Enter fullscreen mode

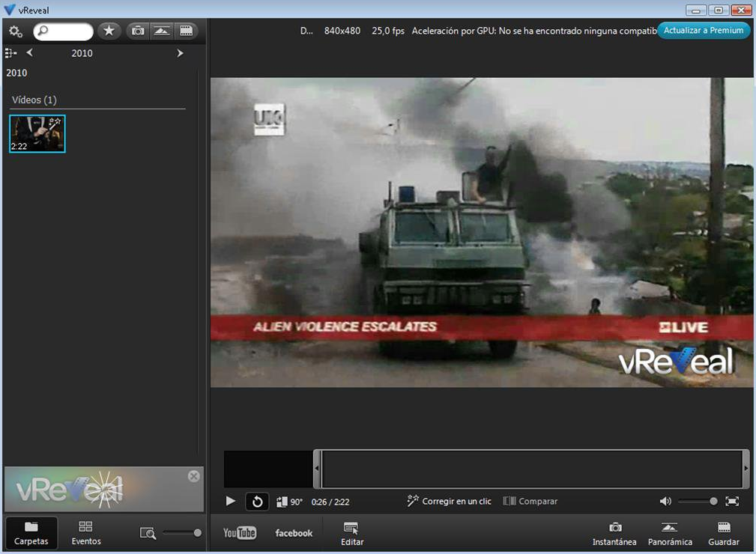coord(732,502)
